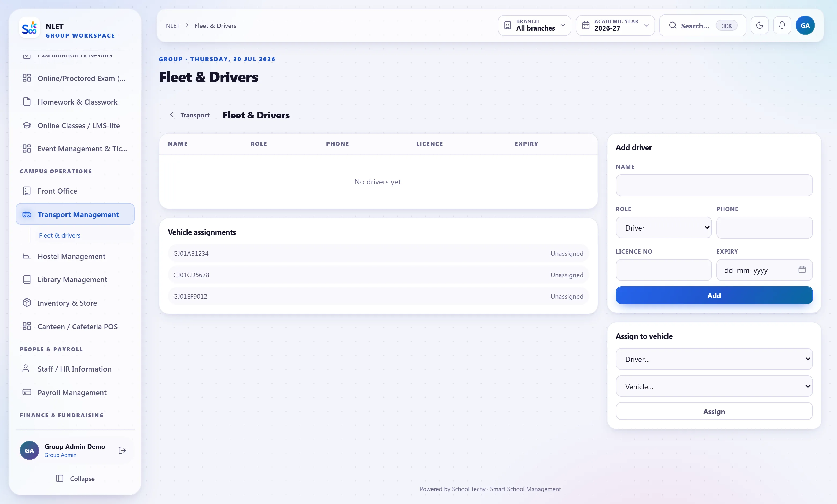
Task: Click the Inventory & Store box icon
Action: pyautogui.click(x=27, y=303)
